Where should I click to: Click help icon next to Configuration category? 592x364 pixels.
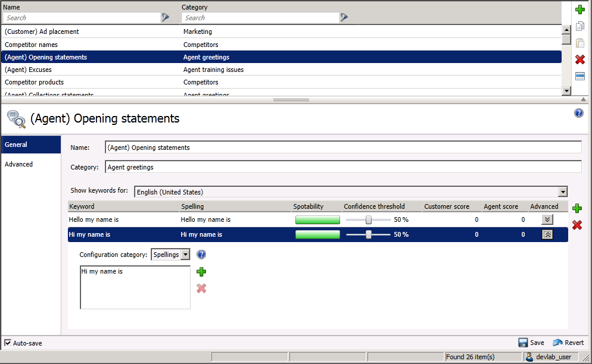point(201,255)
